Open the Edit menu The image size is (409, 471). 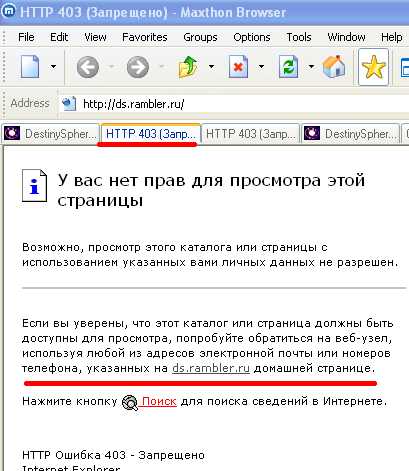pyautogui.click(x=59, y=37)
